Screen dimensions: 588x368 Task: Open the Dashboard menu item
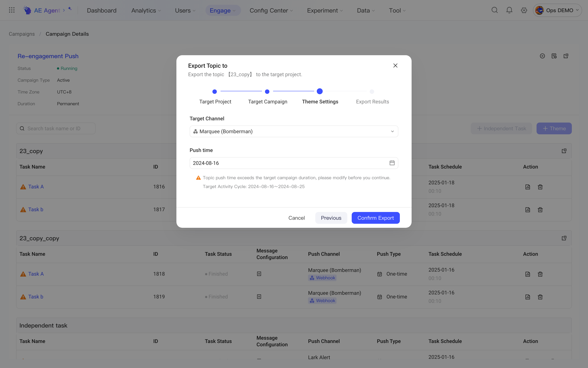[102, 10]
